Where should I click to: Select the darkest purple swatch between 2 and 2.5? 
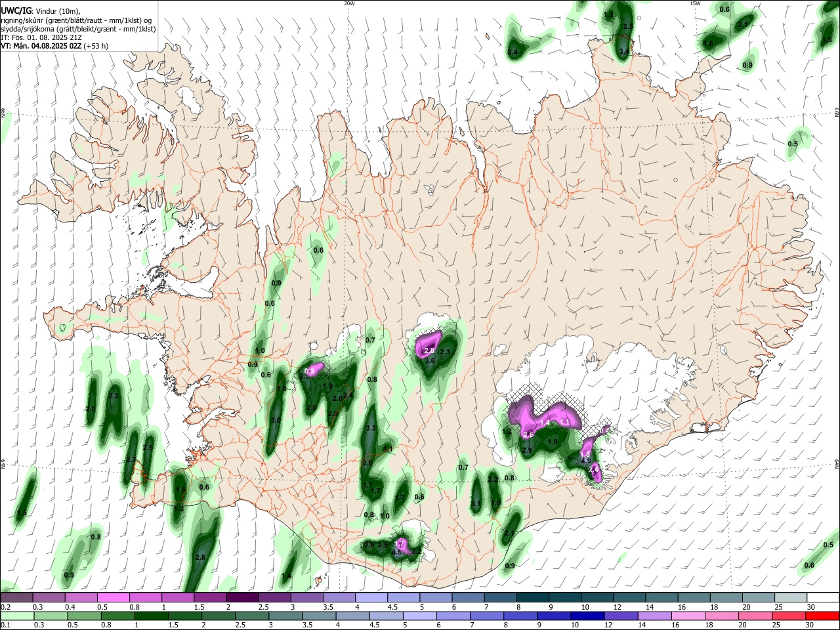(242, 598)
